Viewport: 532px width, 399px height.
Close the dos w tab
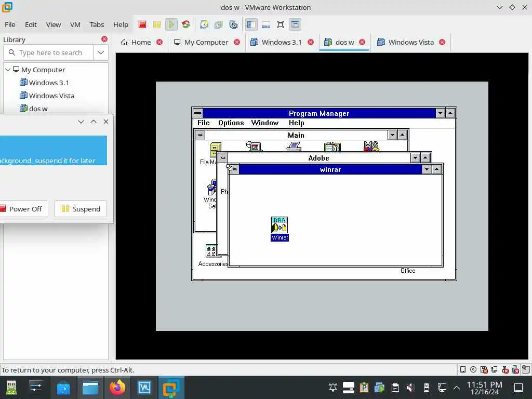click(x=362, y=42)
